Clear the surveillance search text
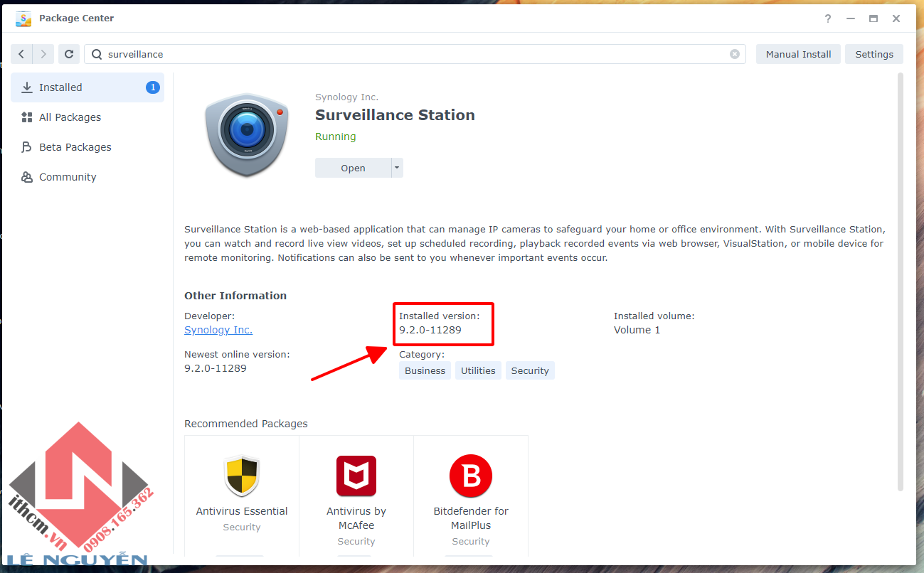Image resolution: width=924 pixels, height=573 pixels. 735,54
